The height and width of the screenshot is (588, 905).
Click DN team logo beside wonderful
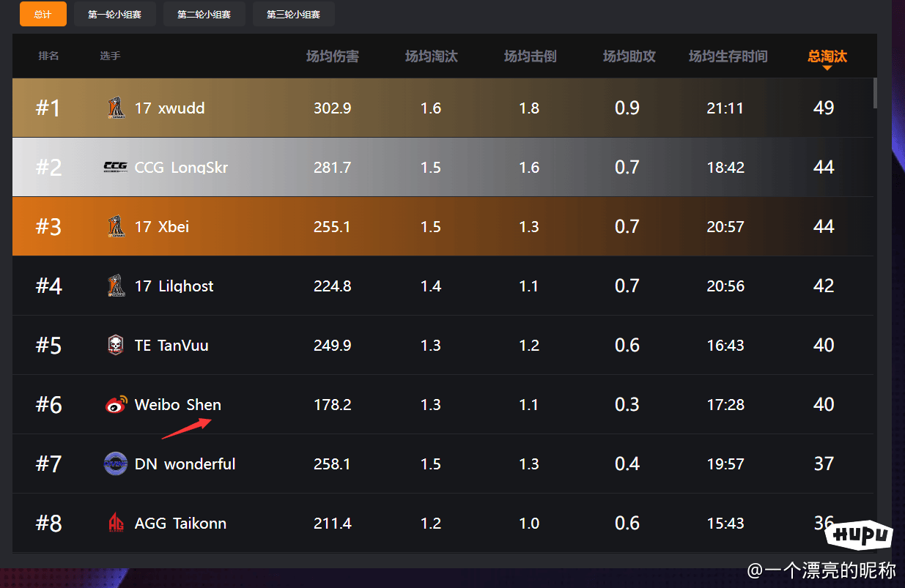116,464
